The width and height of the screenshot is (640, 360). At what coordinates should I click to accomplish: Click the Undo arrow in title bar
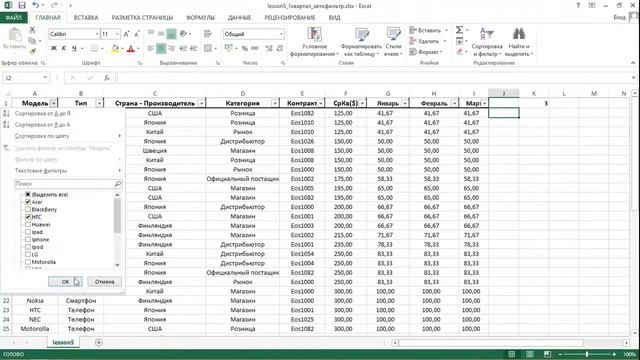coord(36,5)
